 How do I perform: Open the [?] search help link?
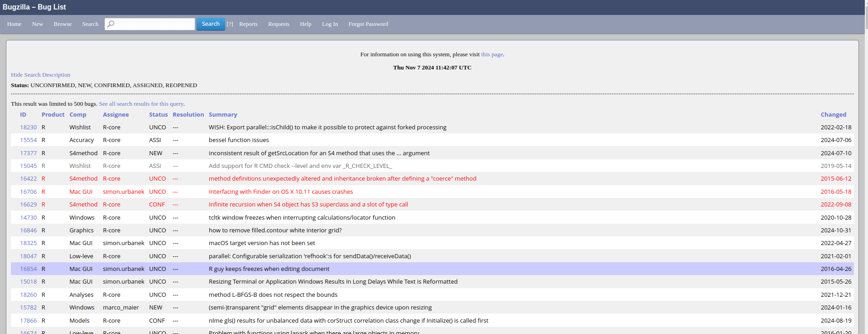[230, 24]
